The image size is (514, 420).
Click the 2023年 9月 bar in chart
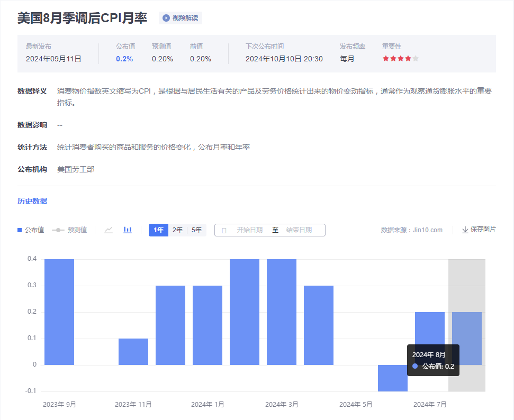coord(59,312)
